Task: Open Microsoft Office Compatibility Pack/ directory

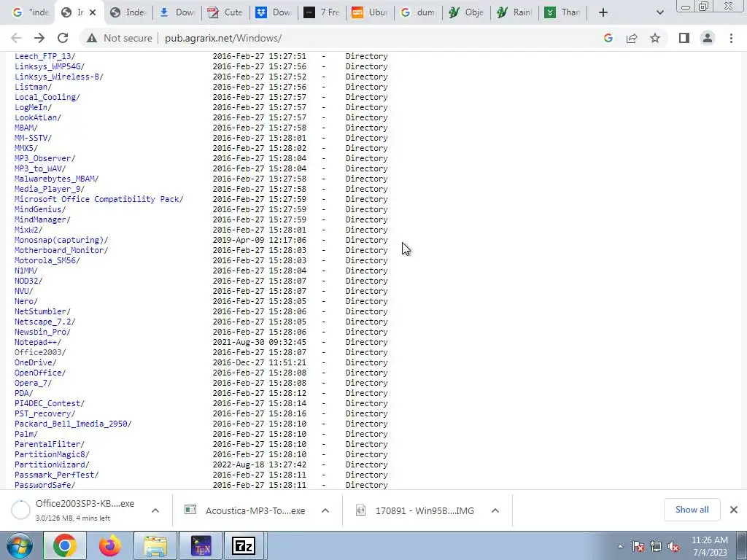Action: [x=98, y=199]
